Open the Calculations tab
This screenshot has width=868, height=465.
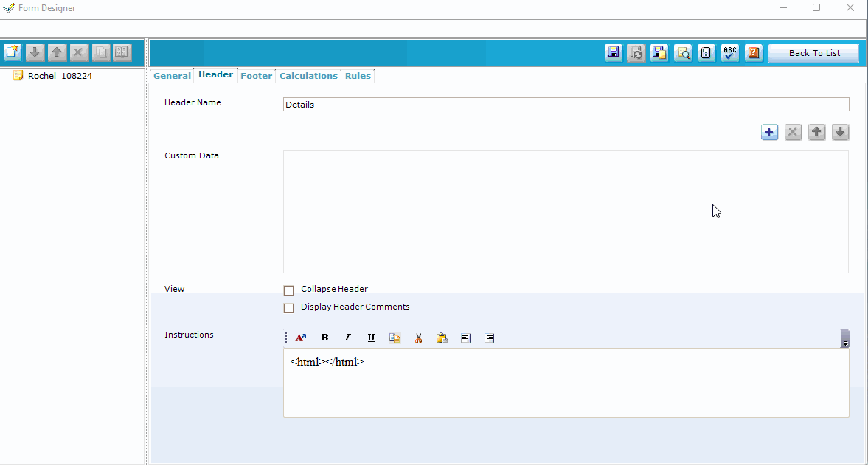pyautogui.click(x=308, y=76)
